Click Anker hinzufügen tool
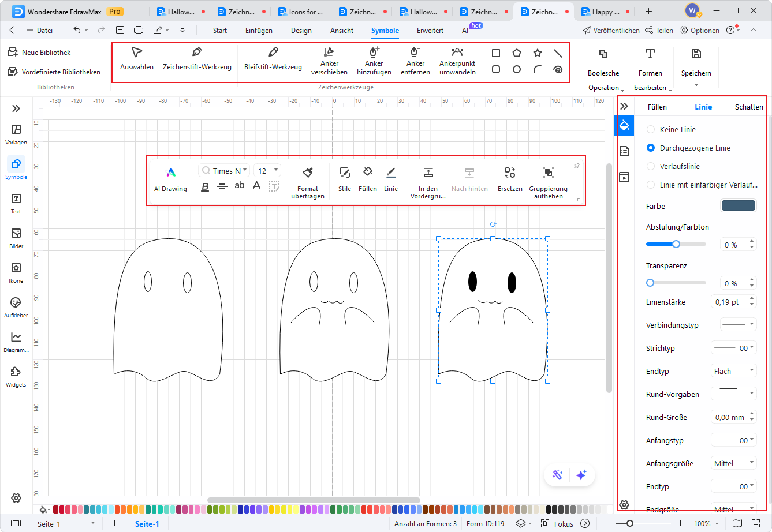Image resolution: width=772 pixels, height=532 pixels. click(x=374, y=61)
